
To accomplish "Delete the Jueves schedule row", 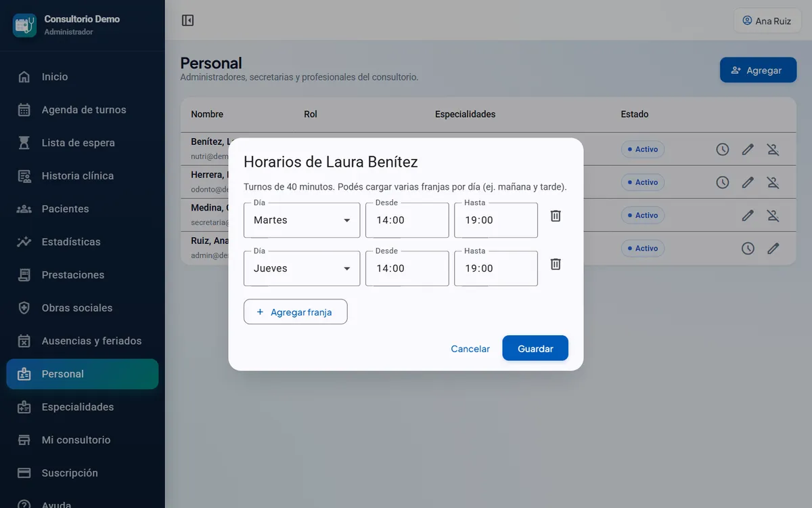I will click(556, 264).
